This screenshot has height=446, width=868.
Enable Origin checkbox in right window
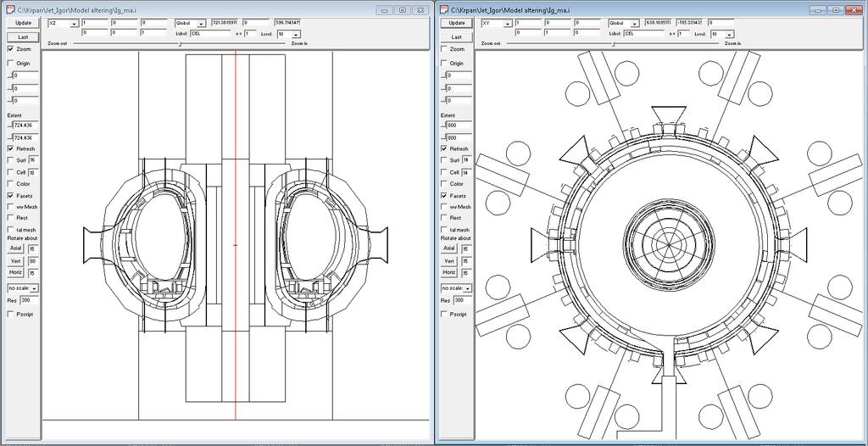click(x=444, y=63)
